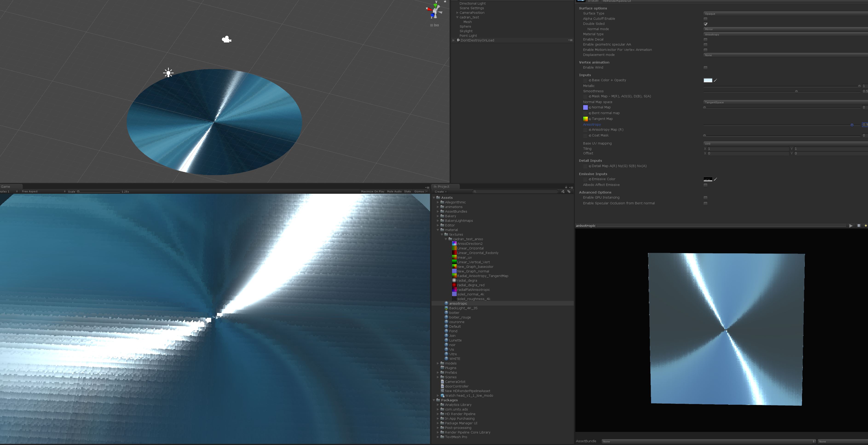Enable GPU Instancing in Advanced Options
The width and height of the screenshot is (868, 445).
(x=706, y=198)
